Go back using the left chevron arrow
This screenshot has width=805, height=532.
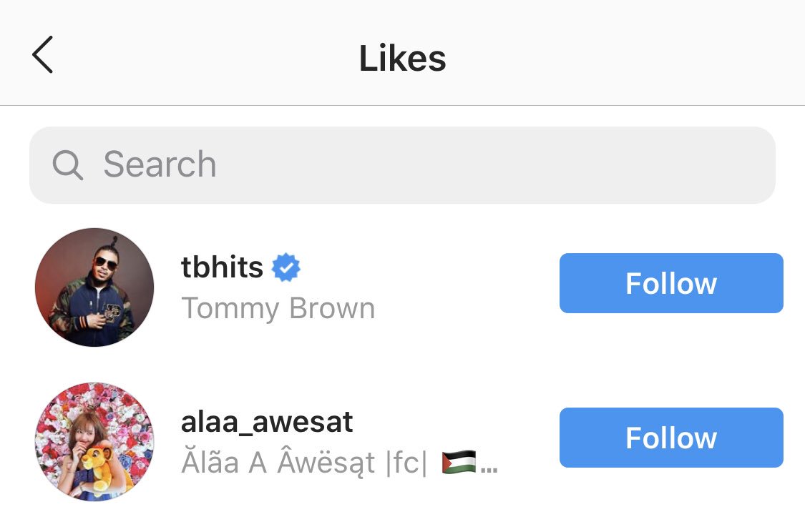43,55
